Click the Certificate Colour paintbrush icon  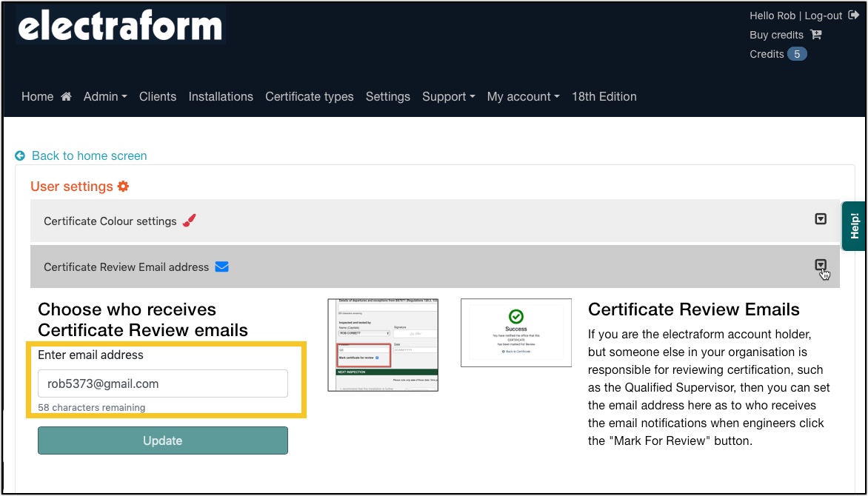190,221
